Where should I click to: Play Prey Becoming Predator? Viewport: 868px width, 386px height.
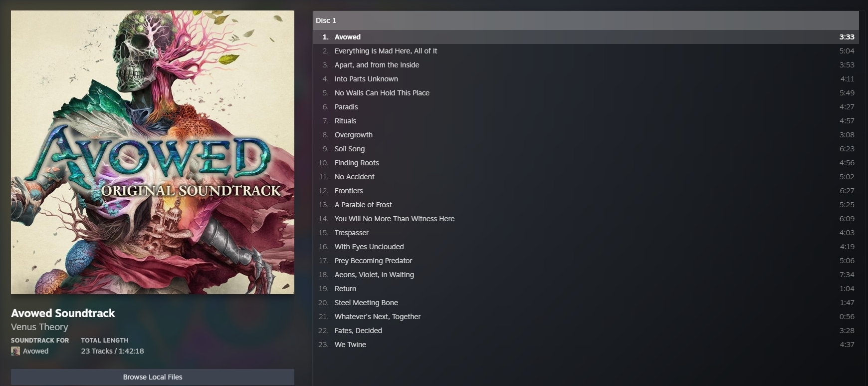(586, 261)
